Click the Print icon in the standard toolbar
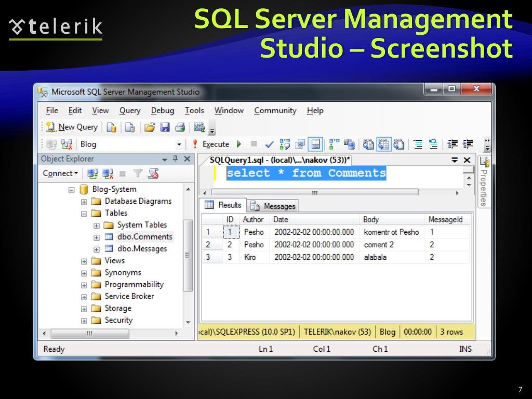Viewport: 532px width, 399px height. tap(180, 127)
